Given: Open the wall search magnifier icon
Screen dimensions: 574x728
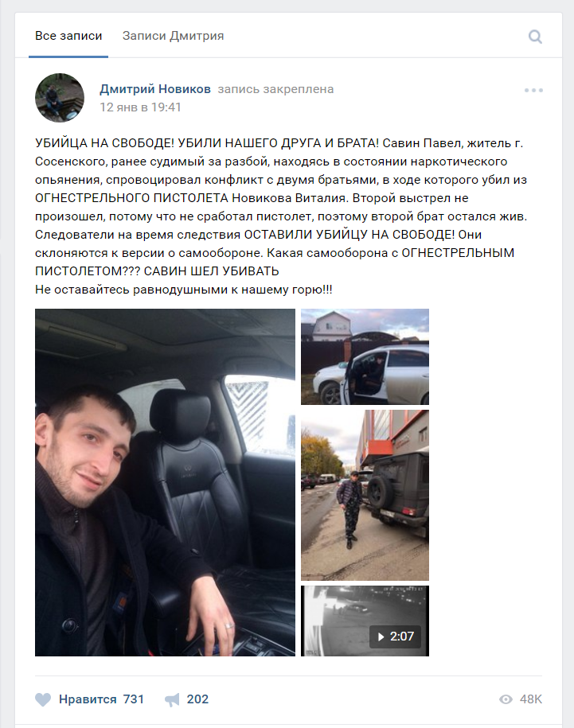Looking at the screenshot, I should tap(535, 37).
